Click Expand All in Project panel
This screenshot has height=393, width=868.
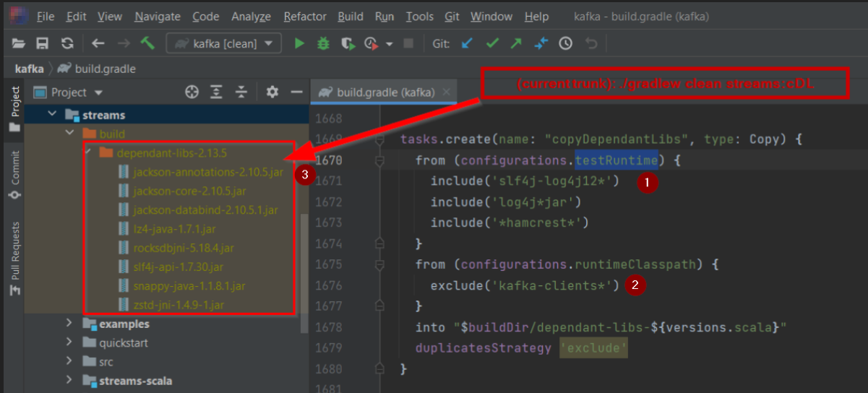point(216,92)
